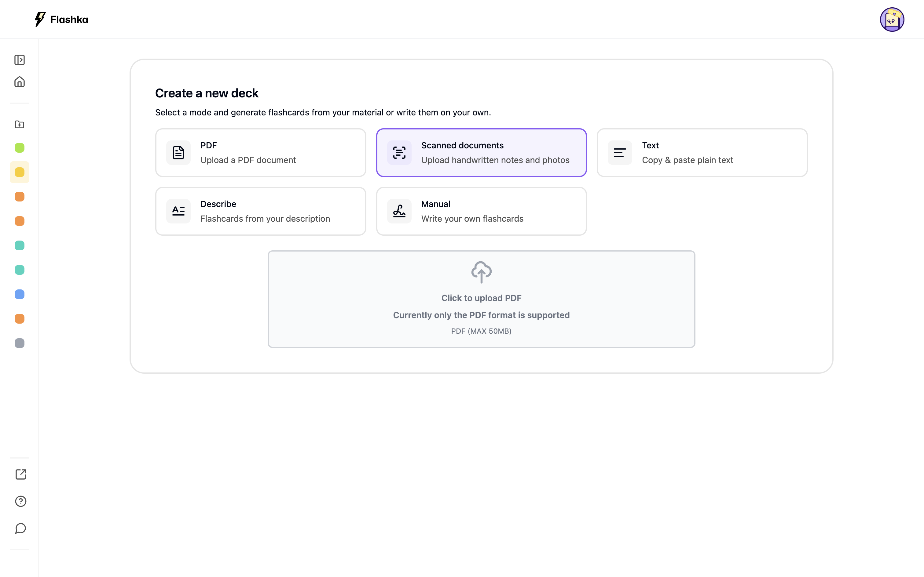Expand the sidebar panel toggle icon

(20, 60)
